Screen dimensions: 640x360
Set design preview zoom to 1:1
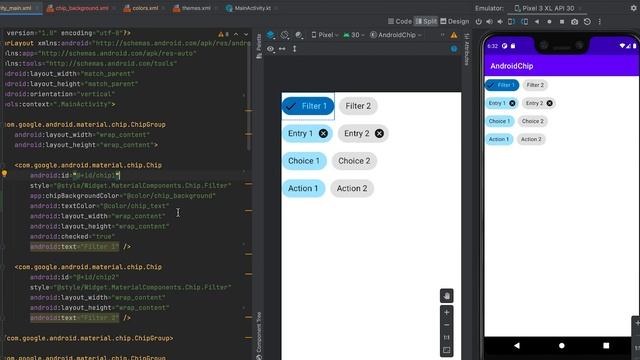(x=447, y=338)
